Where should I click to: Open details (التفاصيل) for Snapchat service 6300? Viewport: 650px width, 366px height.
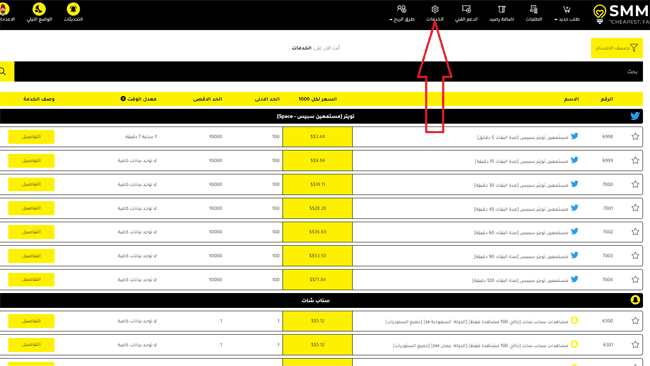click(31, 321)
